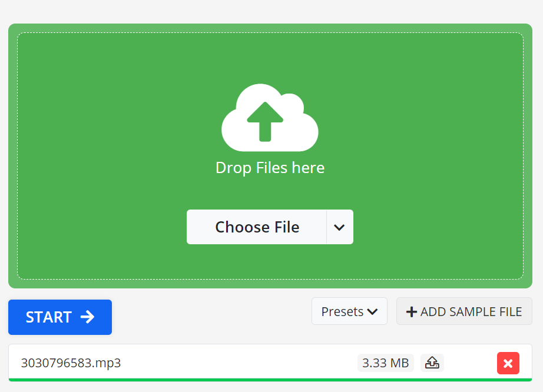The height and width of the screenshot is (392, 543).
Task: Click the 3.33 MB file size badge
Action: (x=385, y=363)
